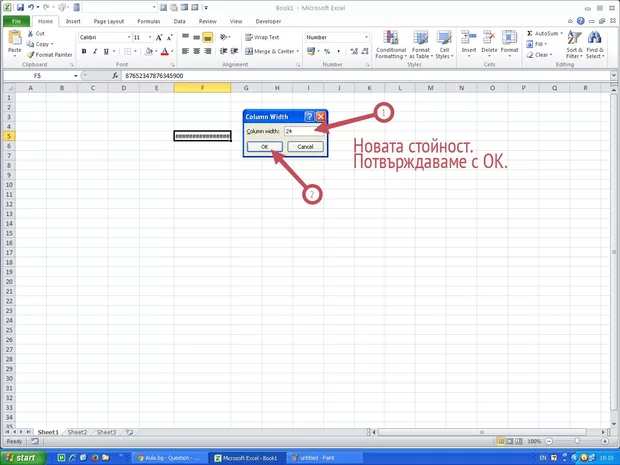Switch to the Page Layout ribbon tab
620x465 pixels.
109,20
